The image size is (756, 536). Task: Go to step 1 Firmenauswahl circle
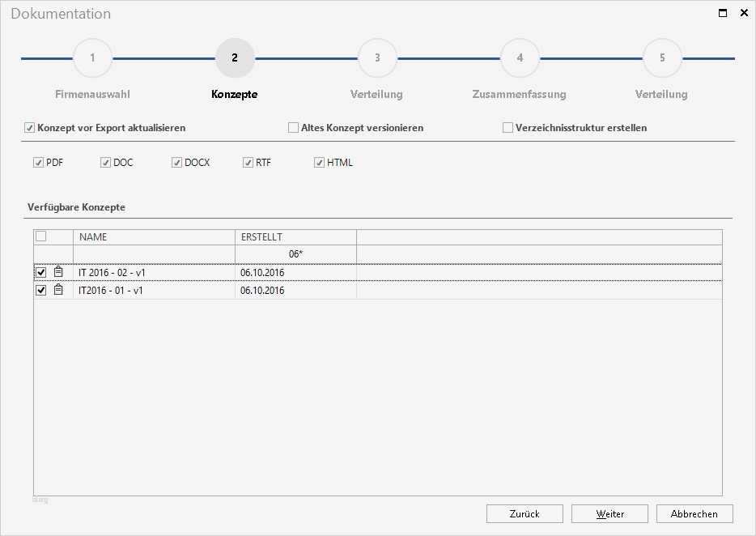pyautogui.click(x=92, y=58)
